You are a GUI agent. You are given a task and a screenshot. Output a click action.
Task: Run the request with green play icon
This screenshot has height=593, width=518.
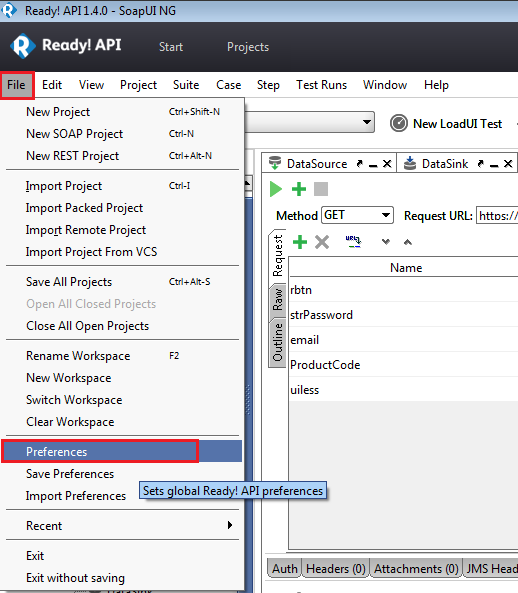click(276, 189)
